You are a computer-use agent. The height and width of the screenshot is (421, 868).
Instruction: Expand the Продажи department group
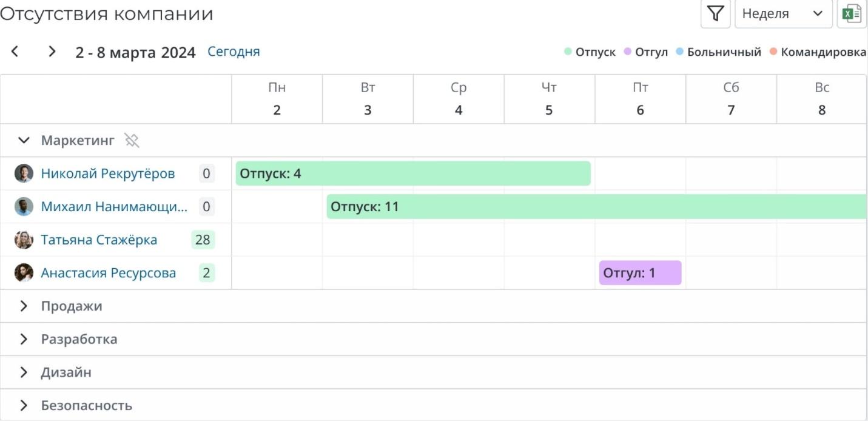click(24, 306)
